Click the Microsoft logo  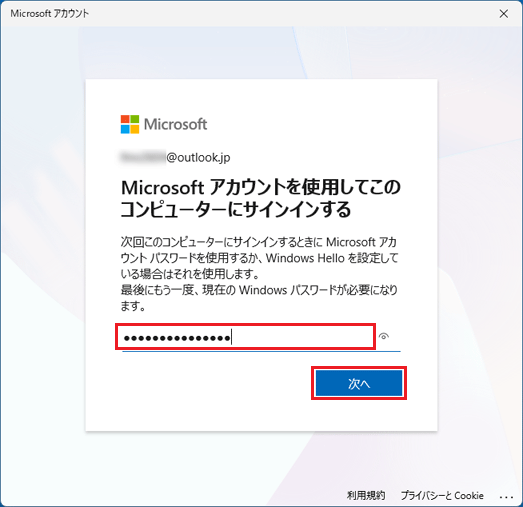click(x=163, y=124)
